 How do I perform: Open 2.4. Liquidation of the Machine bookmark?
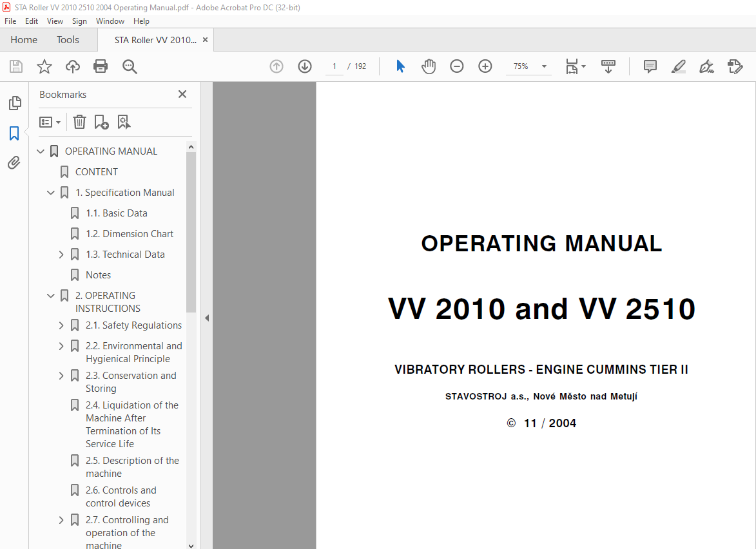tap(132, 425)
